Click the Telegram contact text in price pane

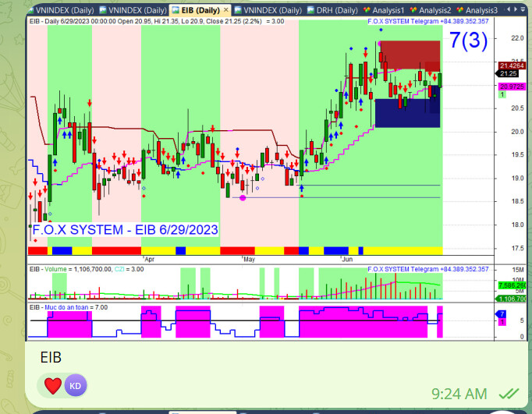pyautogui.click(x=428, y=21)
